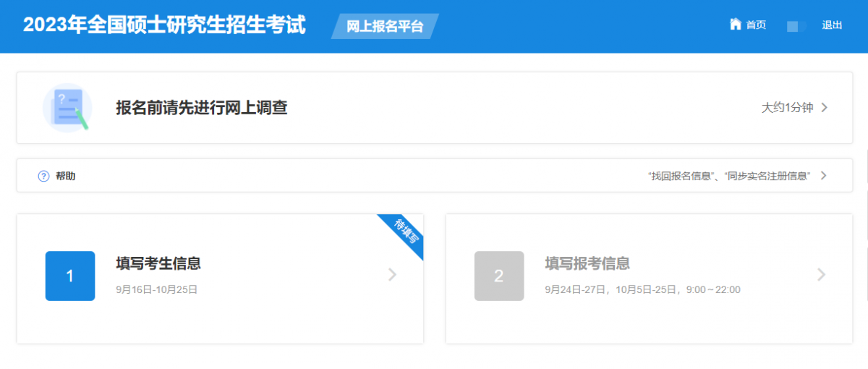The image size is (868, 369).
Task: Click the grey step 2 number box
Action: click(499, 276)
